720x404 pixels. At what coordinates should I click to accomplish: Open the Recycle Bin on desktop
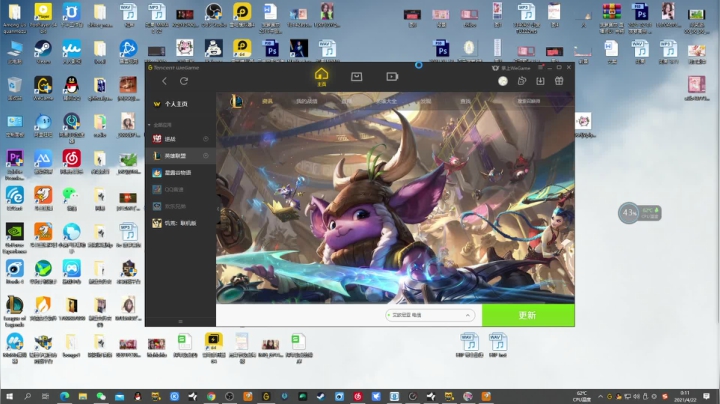(x=15, y=88)
